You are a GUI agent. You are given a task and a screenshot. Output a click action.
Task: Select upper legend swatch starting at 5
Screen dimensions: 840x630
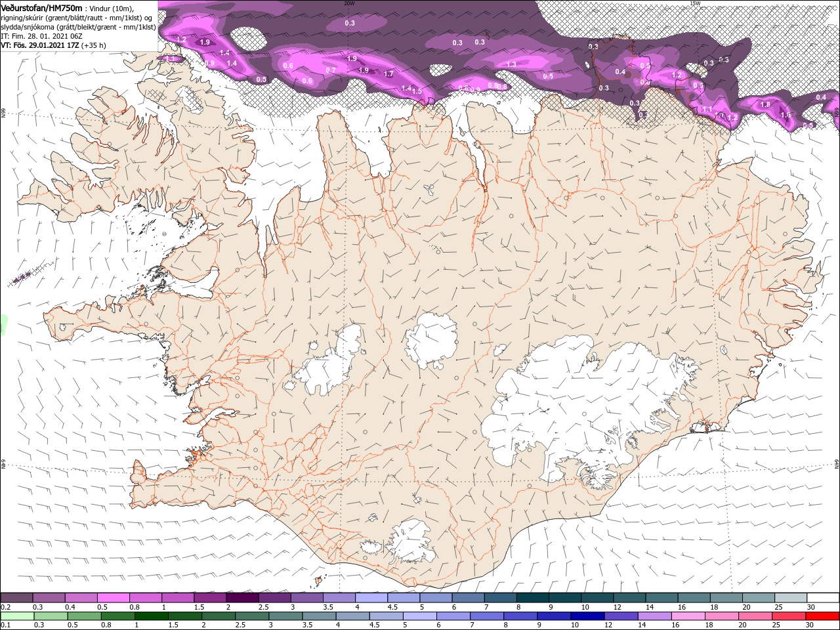[436, 598]
